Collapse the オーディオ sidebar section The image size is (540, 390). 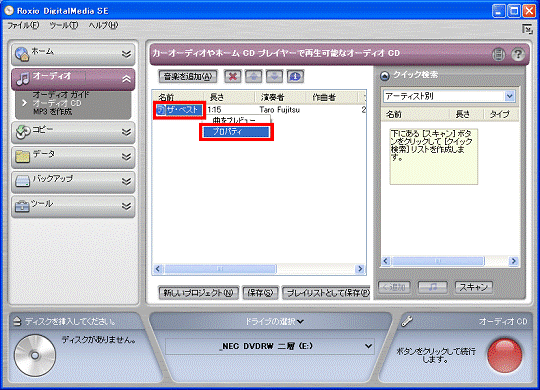pos(126,79)
